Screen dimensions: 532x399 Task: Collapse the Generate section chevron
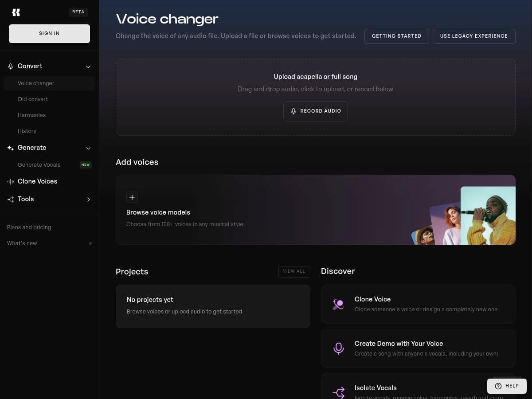click(88, 148)
